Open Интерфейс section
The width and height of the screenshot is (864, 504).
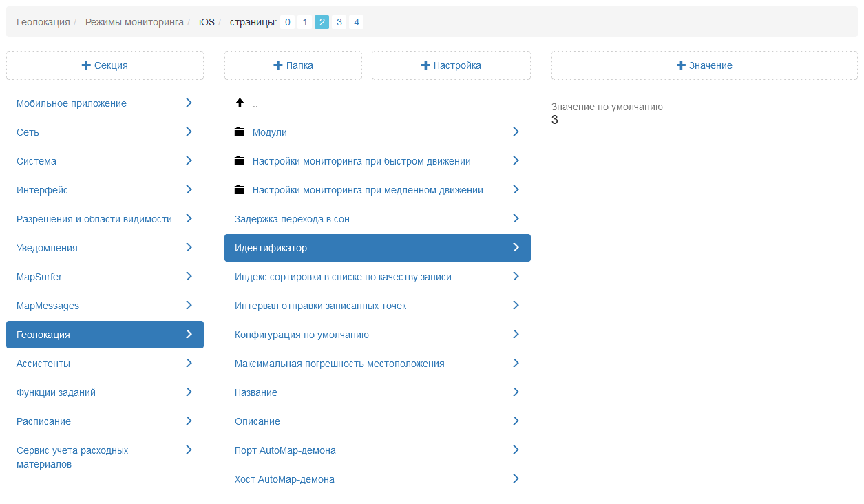coord(105,190)
